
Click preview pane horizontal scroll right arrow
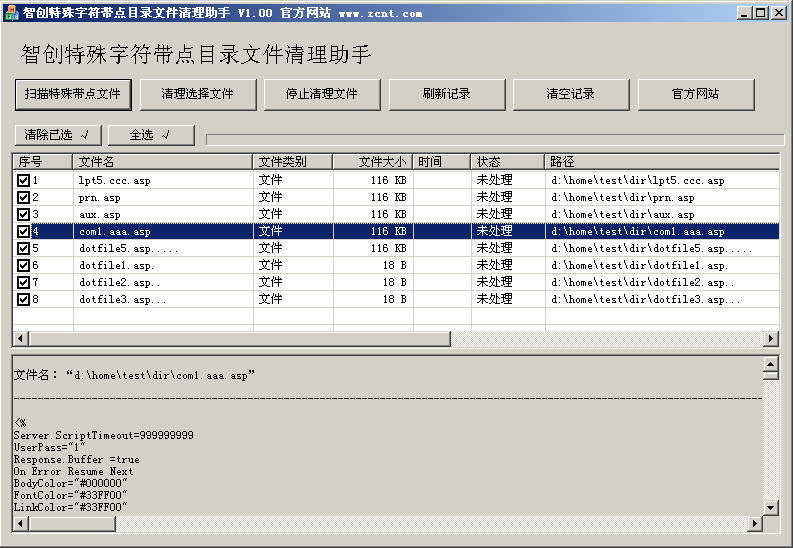[x=755, y=523]
